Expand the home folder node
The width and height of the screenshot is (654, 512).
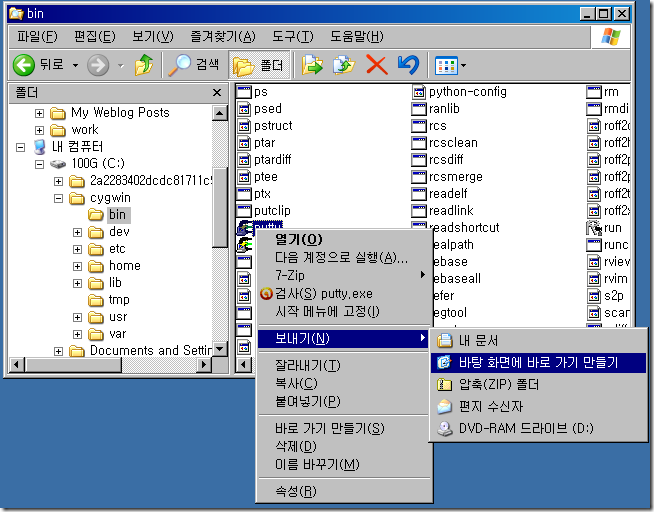coord(78,266)
